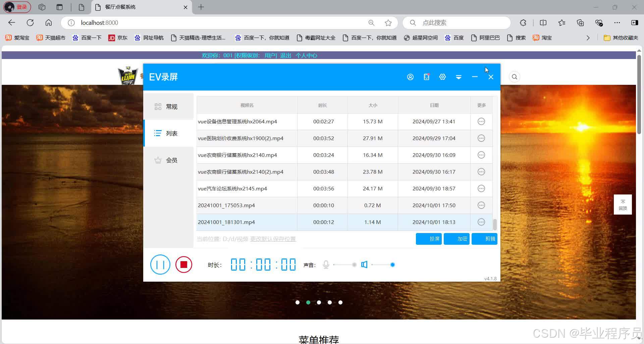Click the second carousel dot indicator

click(308, 302)
